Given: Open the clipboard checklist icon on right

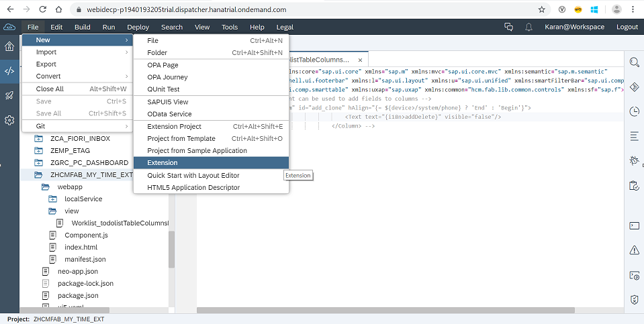Looking at the screenshot, I should 634,185.
